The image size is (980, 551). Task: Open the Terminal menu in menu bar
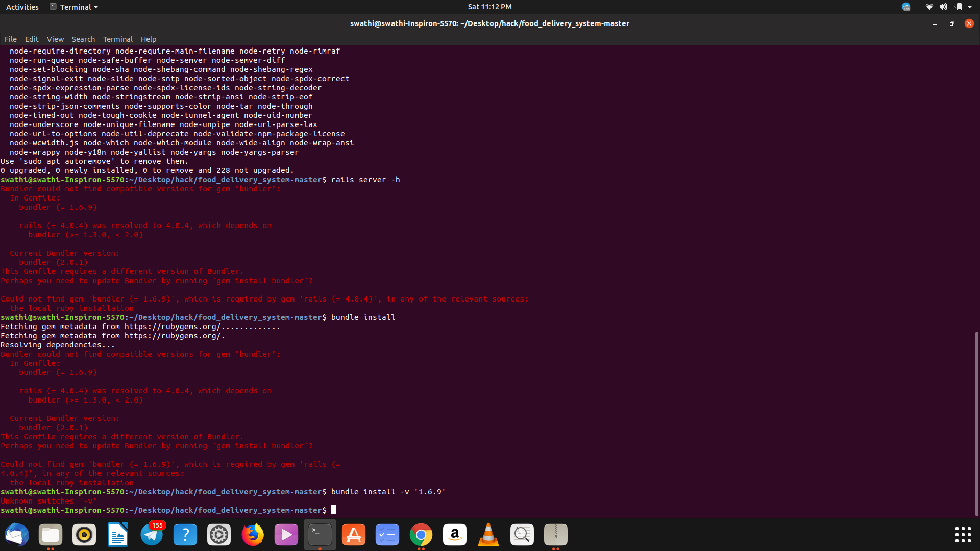[x=118, y=39]
